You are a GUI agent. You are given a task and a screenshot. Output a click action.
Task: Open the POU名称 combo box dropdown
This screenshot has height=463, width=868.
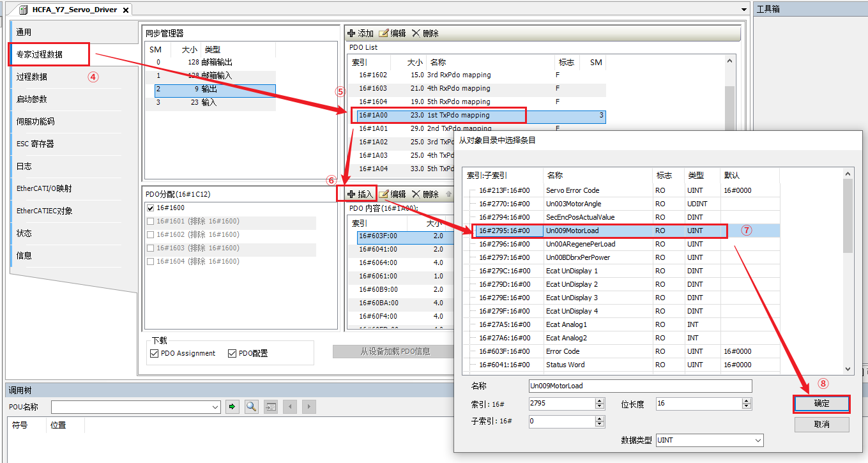point(215,407)
